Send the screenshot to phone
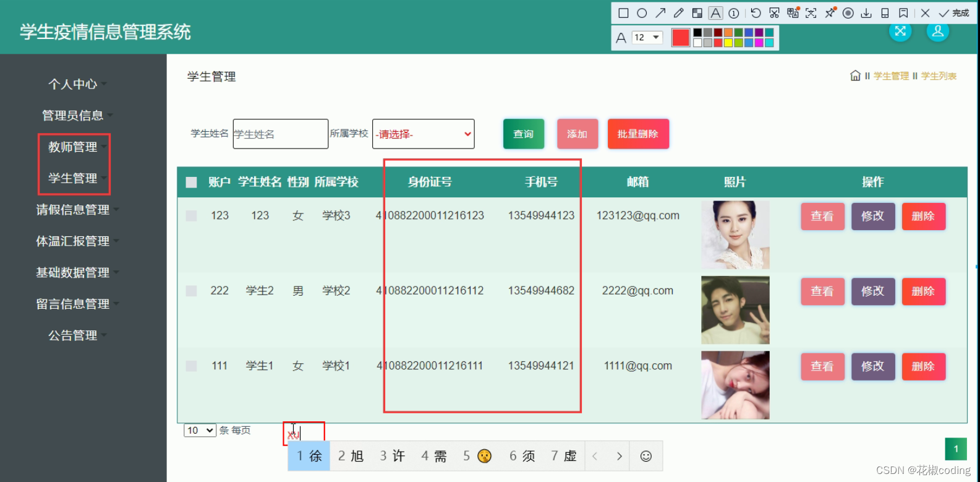980x482 pixels. pyautogui.click(x=885, y=13)
